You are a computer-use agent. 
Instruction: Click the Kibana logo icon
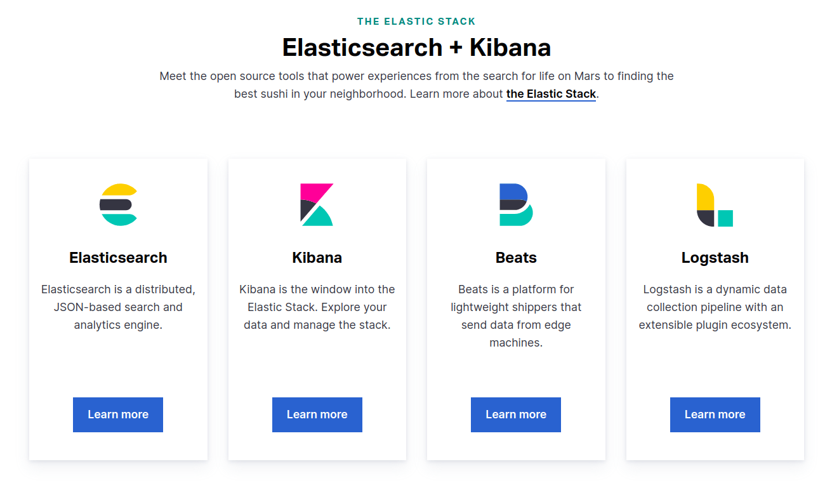pyautogui.click(x=317, y=204)
